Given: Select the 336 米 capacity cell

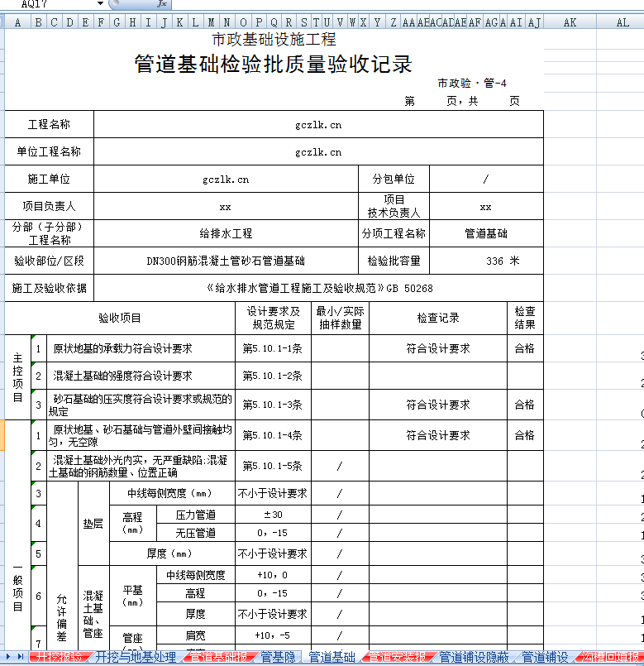Looking at the screenshot, I should click(486, 261).
